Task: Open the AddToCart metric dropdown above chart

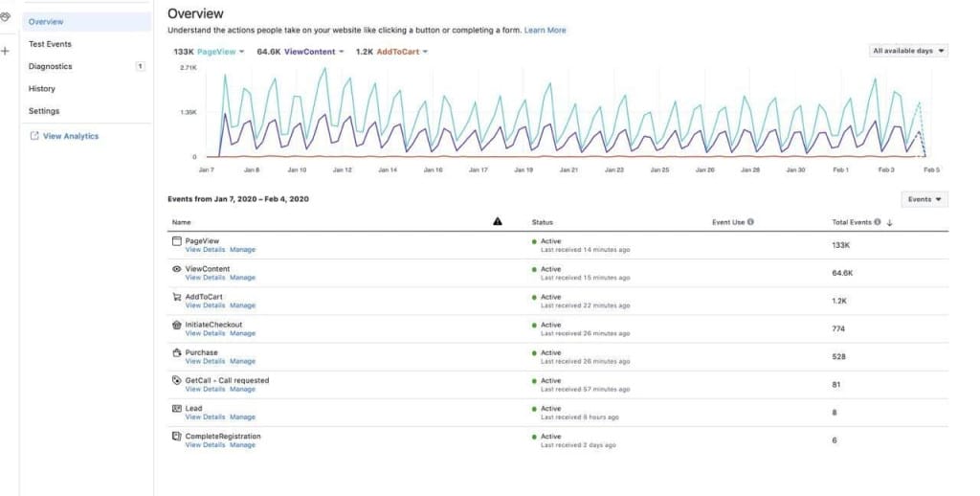Action: point(425,52)
